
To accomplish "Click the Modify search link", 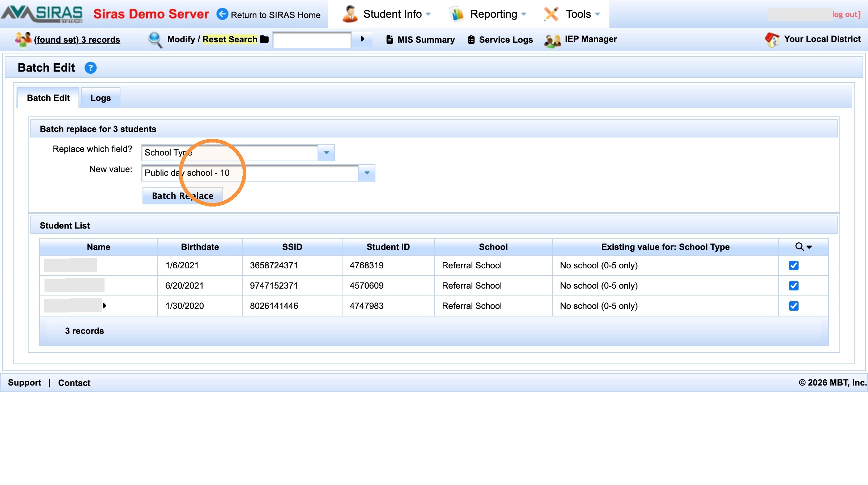I will coord(181,39).
